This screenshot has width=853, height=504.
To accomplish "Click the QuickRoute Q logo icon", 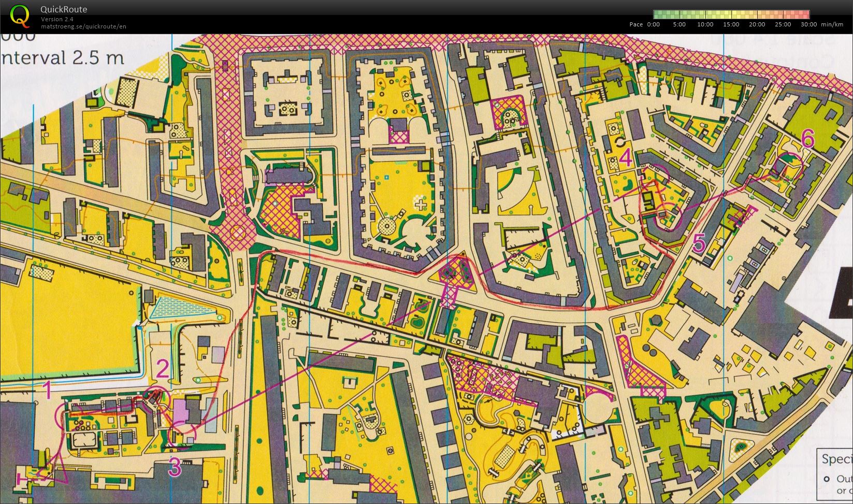I will point(21,17).
